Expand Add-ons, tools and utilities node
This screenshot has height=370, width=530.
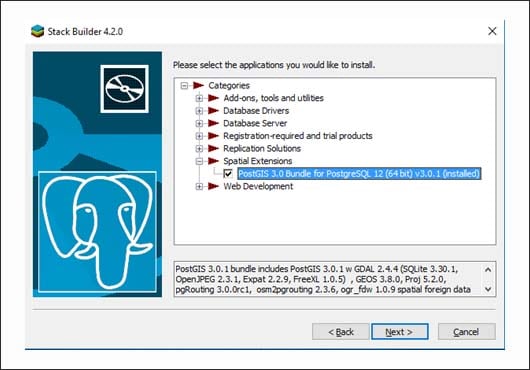pyautogui.click(x=199, y=98)
